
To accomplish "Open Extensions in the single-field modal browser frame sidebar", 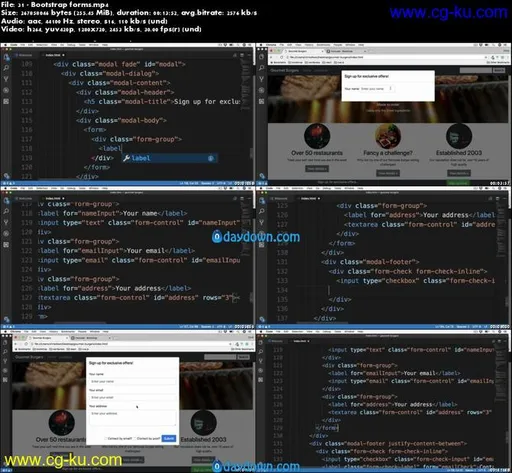I will [x=262, y=101].
